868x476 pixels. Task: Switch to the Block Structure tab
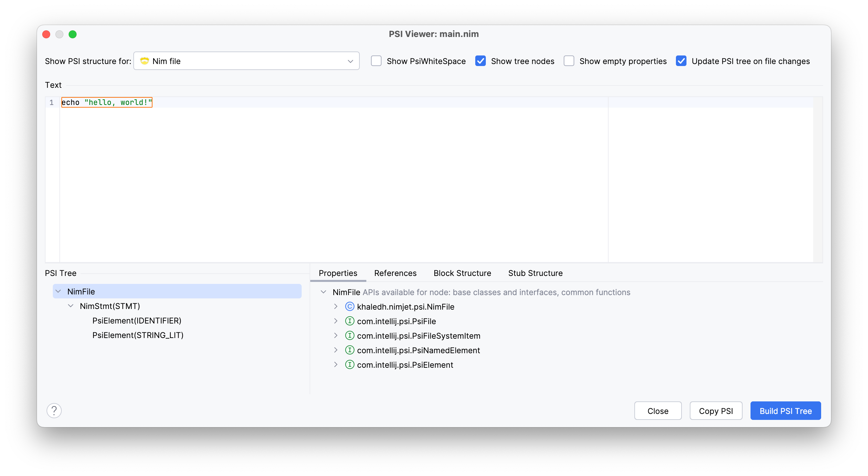point(462,273)
